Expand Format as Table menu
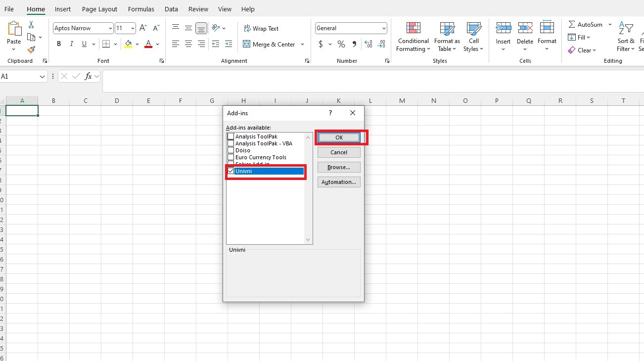This screenshot has height=361, width=644. (x=447, y=36)
